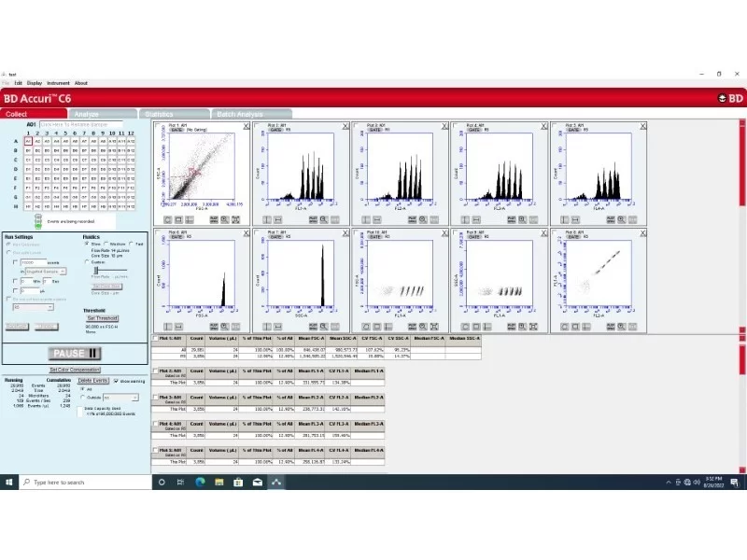The image size is (747, 560).
Task: Open the gate dropdown under Run Settings
Action: coord(33,308)
